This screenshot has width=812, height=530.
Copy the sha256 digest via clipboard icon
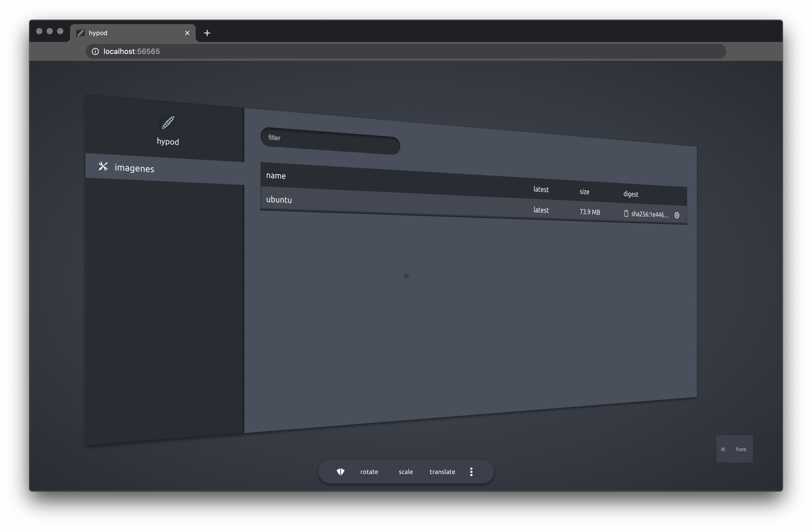pyautogui.click(x=626, y=213)
